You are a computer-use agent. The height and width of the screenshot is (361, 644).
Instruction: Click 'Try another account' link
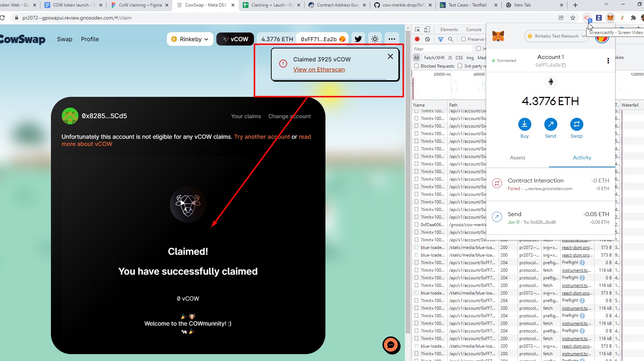click(262, 137)
